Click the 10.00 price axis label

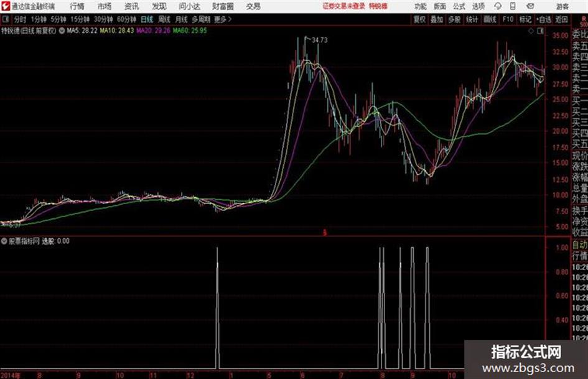(560, 195)
